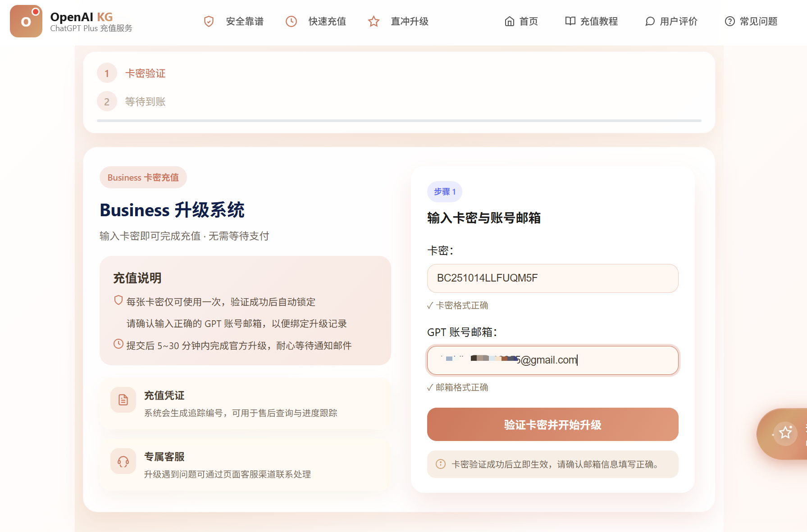Image resolution: width=807 pixels, height=532 pixels.
Task: Focus the 卡密 input field
Action: (552, 278)
